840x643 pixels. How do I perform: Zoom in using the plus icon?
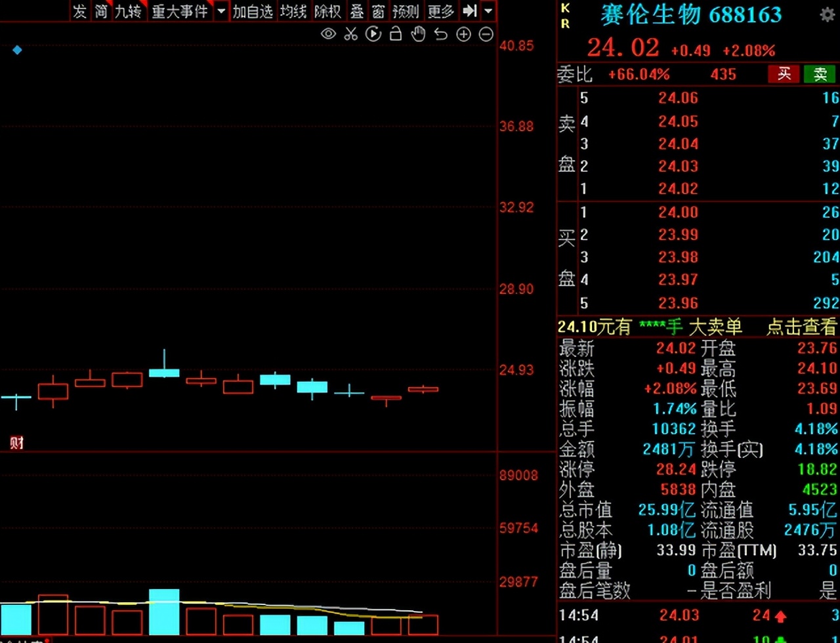463,34
